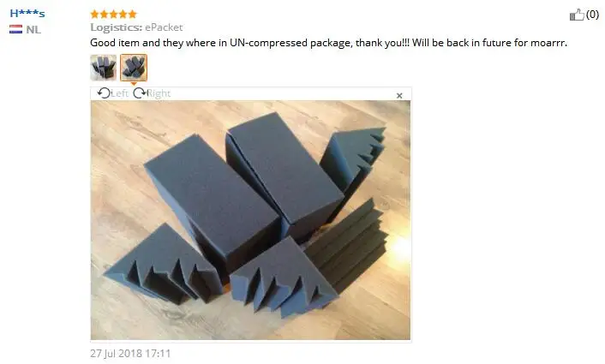This screenshot has height=364, width=605.
Task: Click the ePacket logistics text
Action: 164,27
